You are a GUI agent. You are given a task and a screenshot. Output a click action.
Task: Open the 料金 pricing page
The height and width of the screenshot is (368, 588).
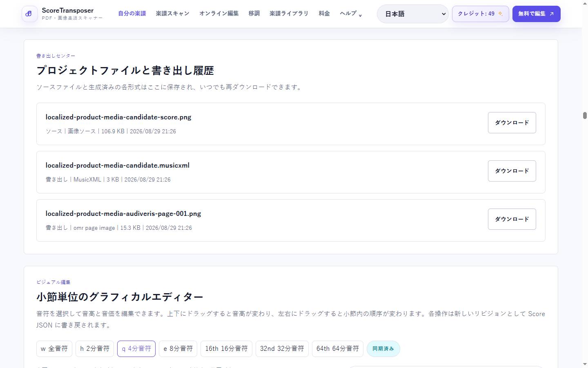(x=324, y=13)
